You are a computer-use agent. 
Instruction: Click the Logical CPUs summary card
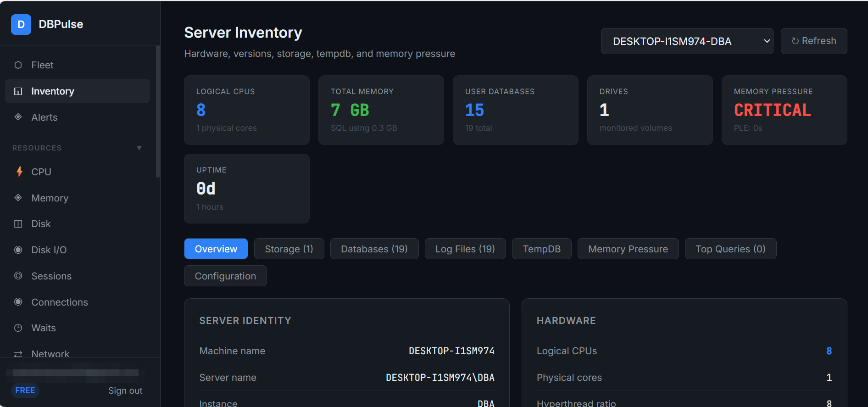pyautogui.click(x=247, y=110)
